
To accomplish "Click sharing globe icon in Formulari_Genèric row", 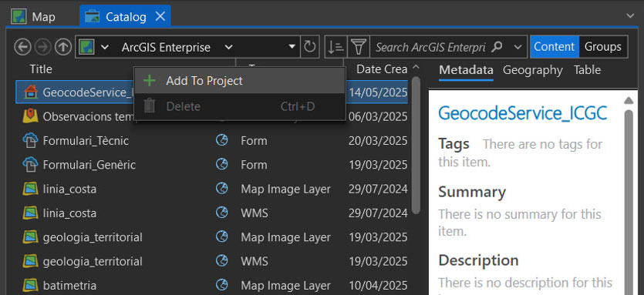I will click(222, 165).
